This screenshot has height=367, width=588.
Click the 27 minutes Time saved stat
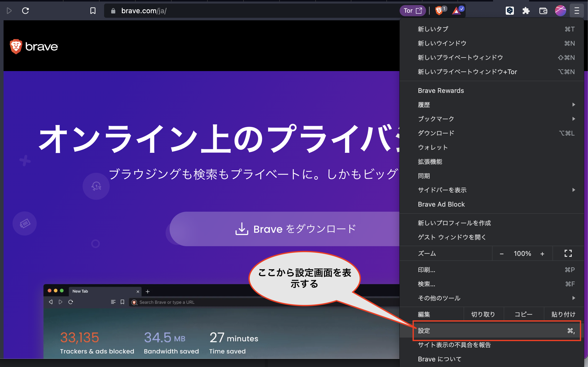pyautogui.click(x=234, y=343)
